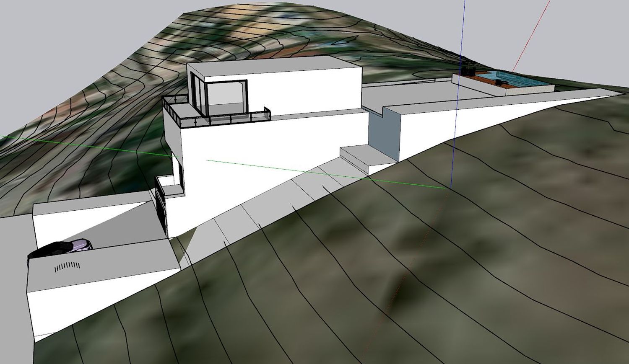Click the blue swimming pool water surface
Image resolution: width=629 pixels, height=364 pixels.
tap(521, 82)
